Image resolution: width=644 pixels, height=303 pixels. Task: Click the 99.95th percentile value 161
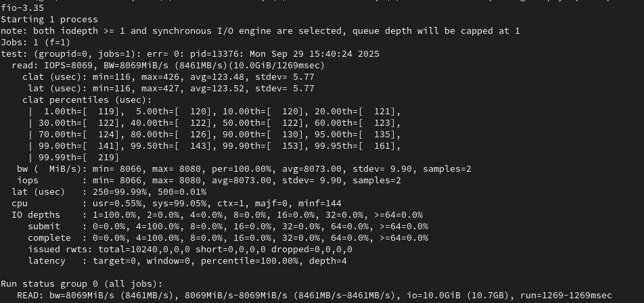coord(384,146)
